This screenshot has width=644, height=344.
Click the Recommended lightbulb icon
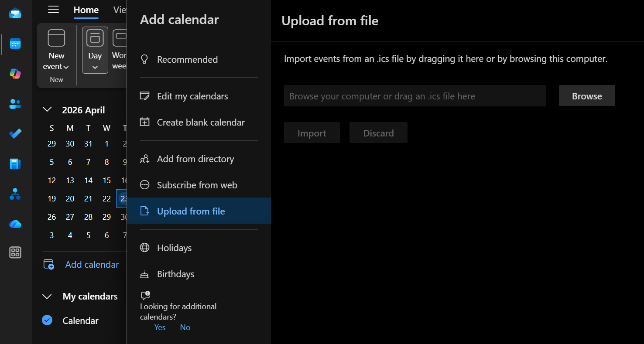[144, 59]
